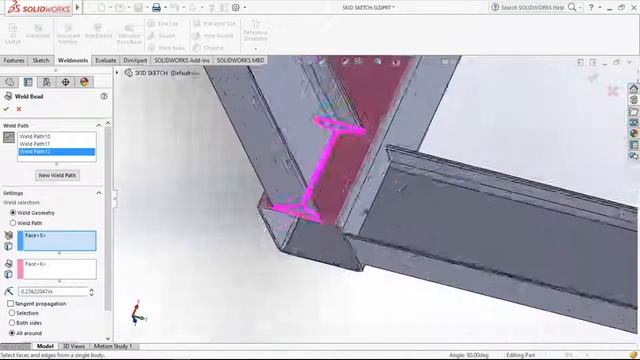The height and width of the screenshot is (360, 640).
Task: Collapse the Settings section chevron
Action: click(99, 193)
